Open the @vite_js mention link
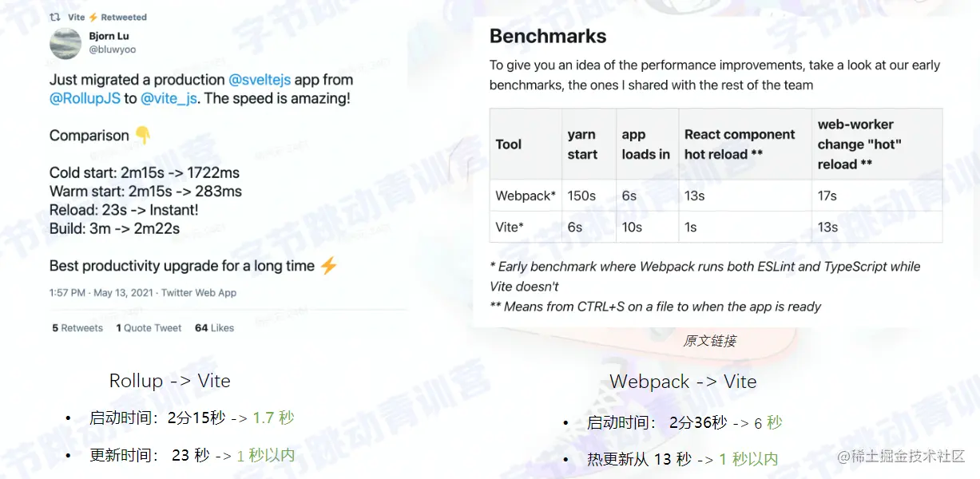The width and height of the screenshot is (980, 479). pos(169,99)
